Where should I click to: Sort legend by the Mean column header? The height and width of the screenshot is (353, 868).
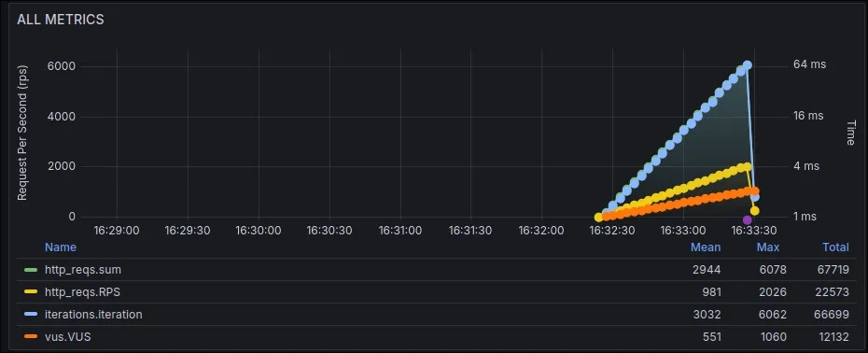click(x=706, y=247)
